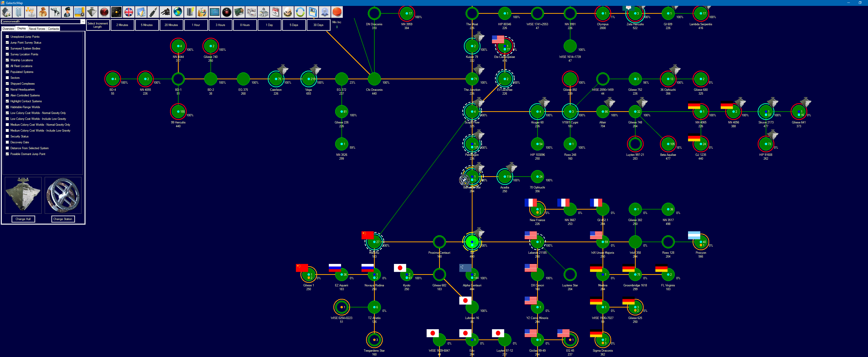
Task: Open the Contacts tab
Action: (53, 29)
